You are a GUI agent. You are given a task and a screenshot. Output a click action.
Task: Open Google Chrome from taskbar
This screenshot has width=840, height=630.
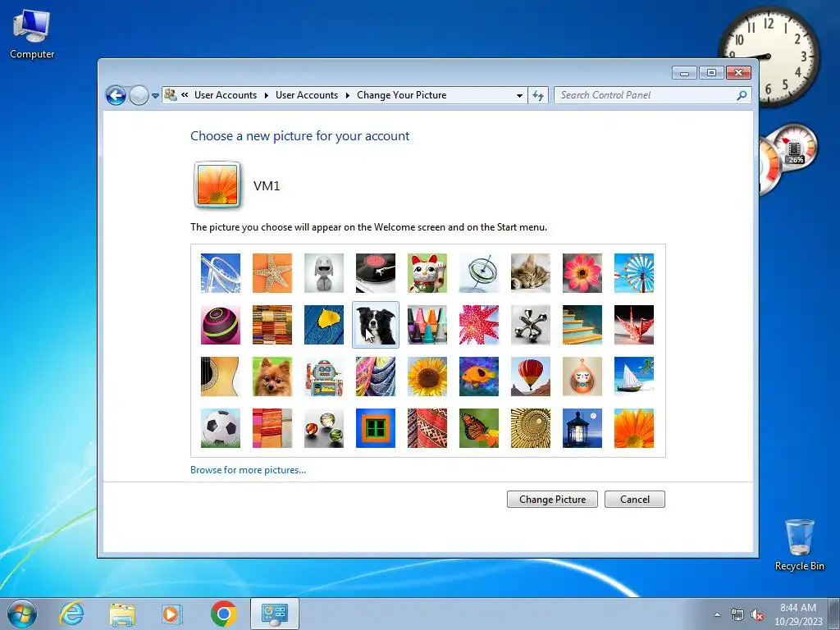224,614
